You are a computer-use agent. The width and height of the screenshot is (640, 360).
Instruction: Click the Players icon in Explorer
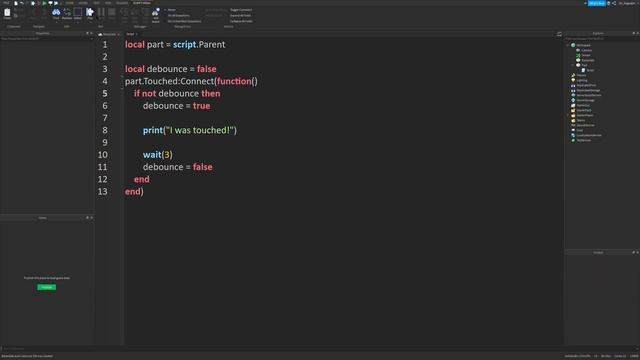click(x=573, y=75)
